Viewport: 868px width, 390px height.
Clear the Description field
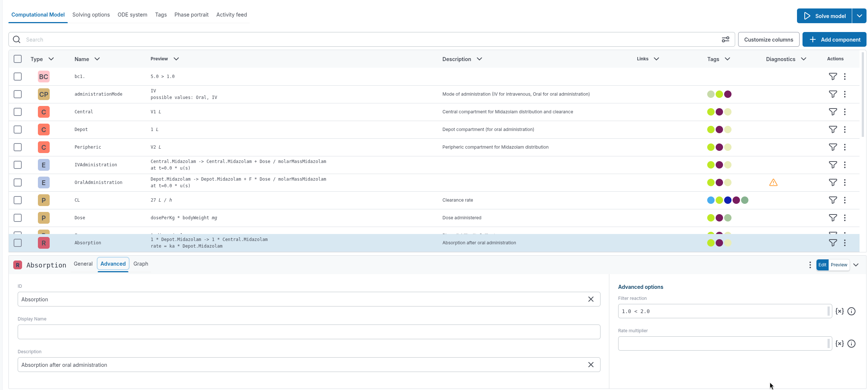click(x=591, y=365)
